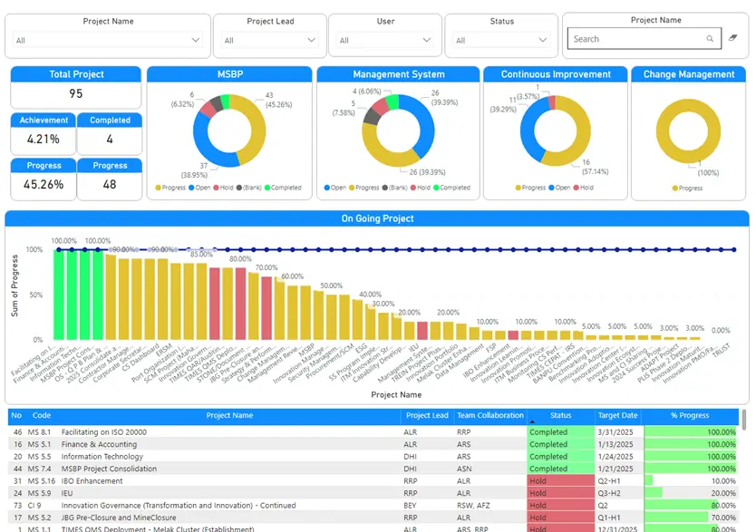Image resolution: width=756 pixels, height=532 pixels.
Task: Sort table by Team Collaboration column
Action: 489,415
